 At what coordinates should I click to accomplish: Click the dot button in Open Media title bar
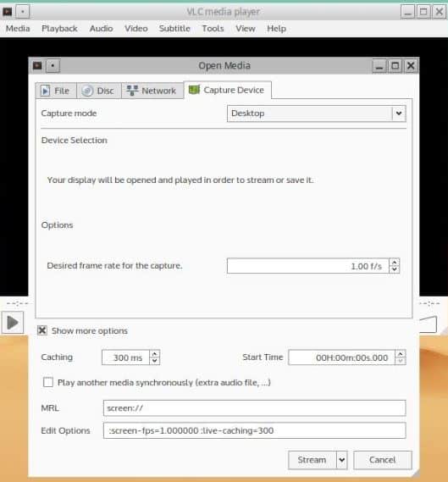(53, 66)
